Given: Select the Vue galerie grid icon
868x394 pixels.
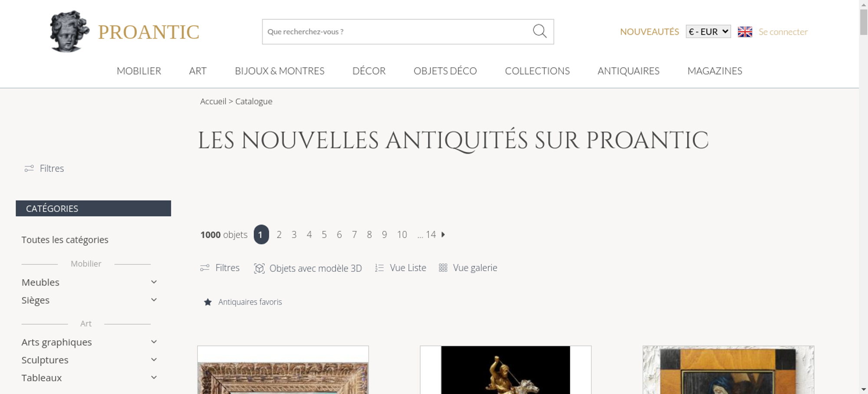Looking at the screenshot, I should click(443, 268).
